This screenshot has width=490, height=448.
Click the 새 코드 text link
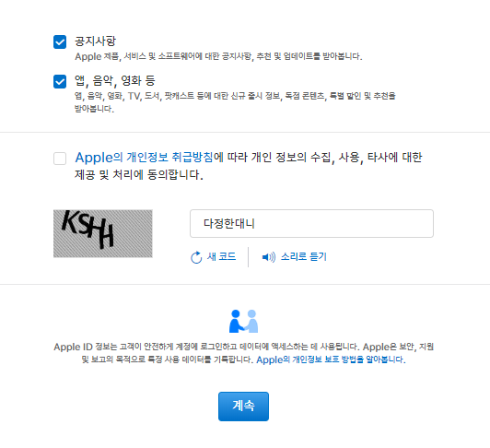point(221,256)
